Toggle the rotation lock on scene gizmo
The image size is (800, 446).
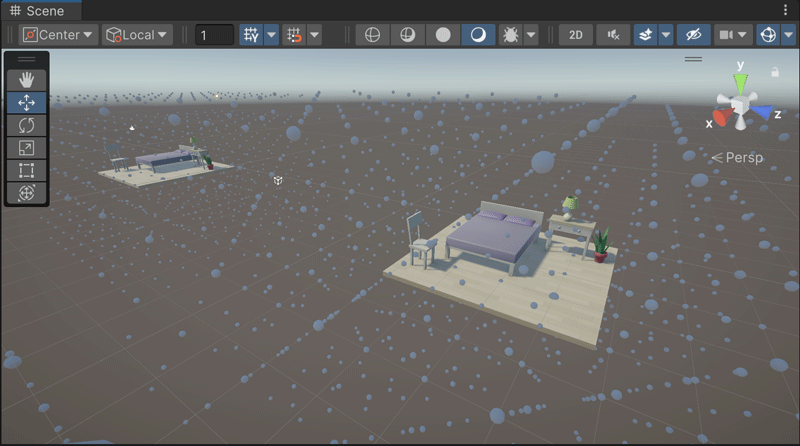tap(774, 72)
